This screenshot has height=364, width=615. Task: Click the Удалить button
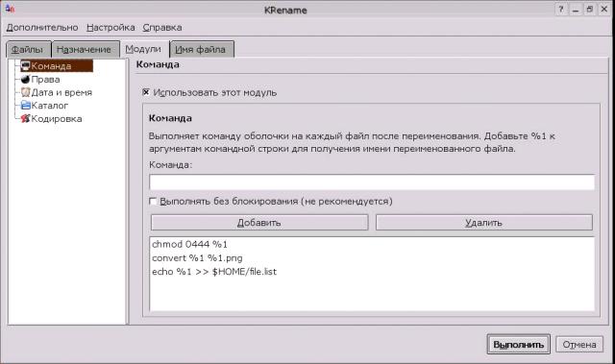(484, 223)
